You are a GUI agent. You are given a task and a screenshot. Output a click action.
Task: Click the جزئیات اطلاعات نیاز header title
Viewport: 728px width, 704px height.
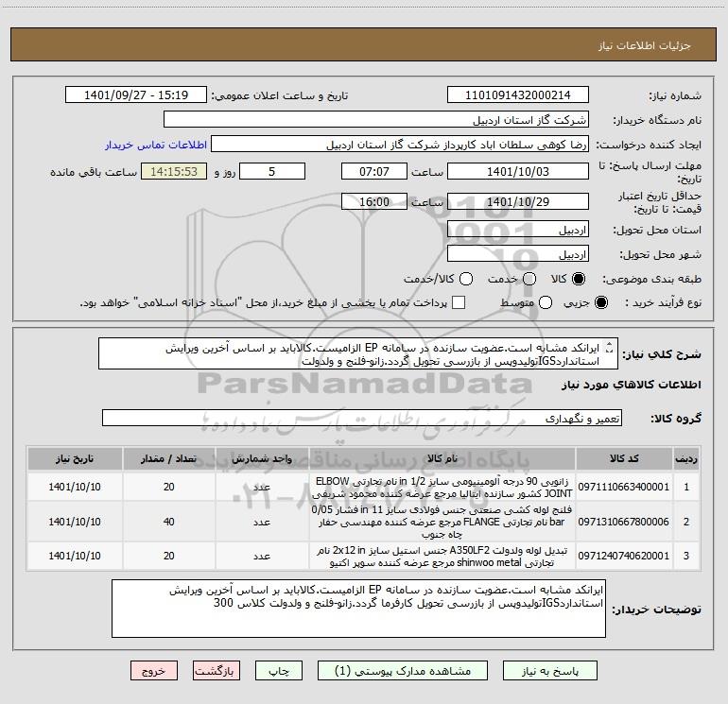644,45
